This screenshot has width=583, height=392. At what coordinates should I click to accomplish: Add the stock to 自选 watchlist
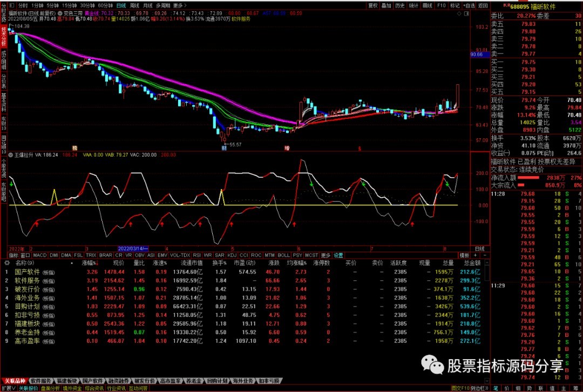[470, 4]
